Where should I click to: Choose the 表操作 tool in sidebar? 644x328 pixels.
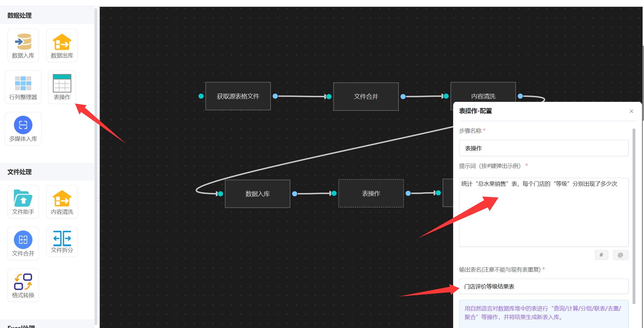[x=62, y=87]
